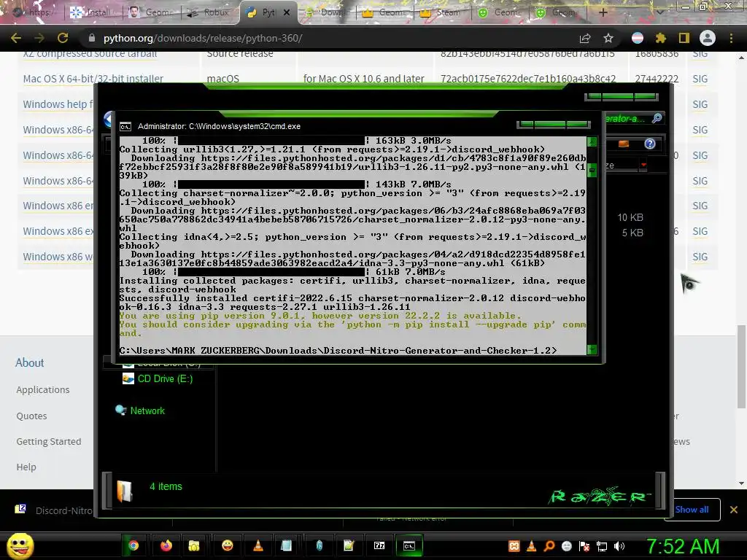
Task: Share this page via share icon
Action: (585, 38)
